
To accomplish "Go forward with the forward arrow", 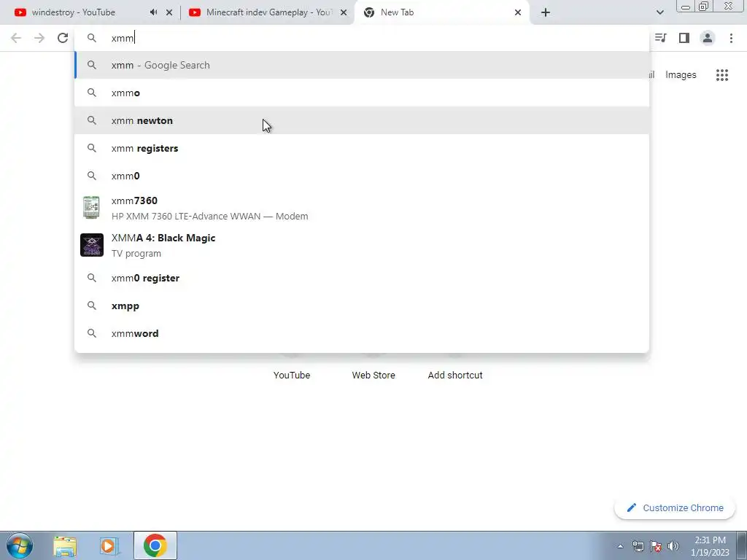I will tap(39, 38).
